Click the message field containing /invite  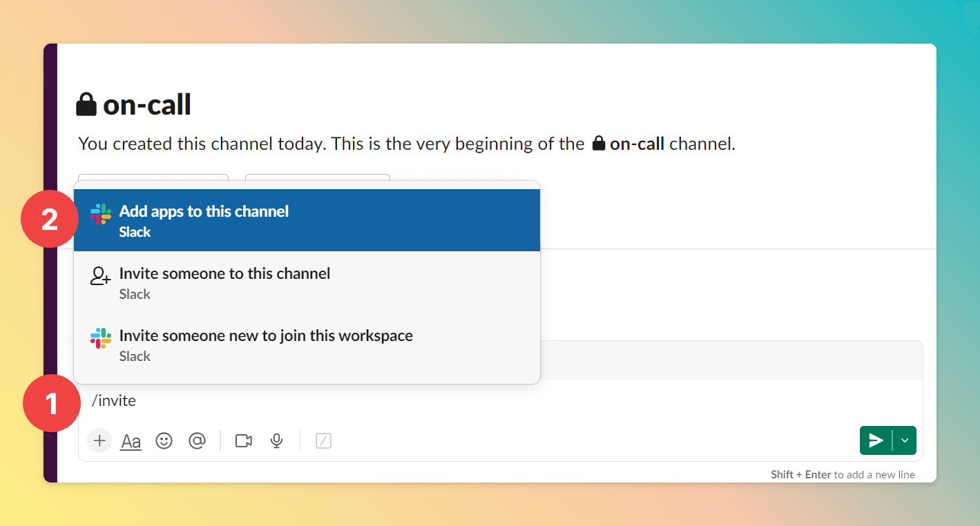[x=501, y=401]
